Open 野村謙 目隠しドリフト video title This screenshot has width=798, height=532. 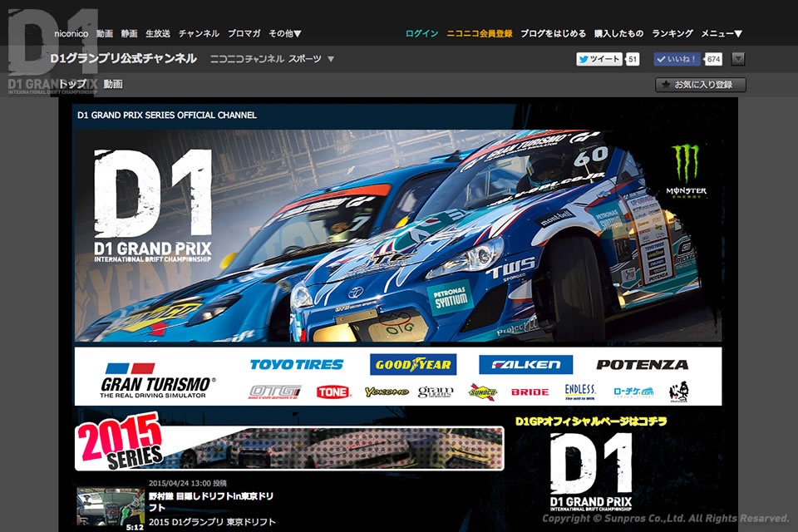210,501
